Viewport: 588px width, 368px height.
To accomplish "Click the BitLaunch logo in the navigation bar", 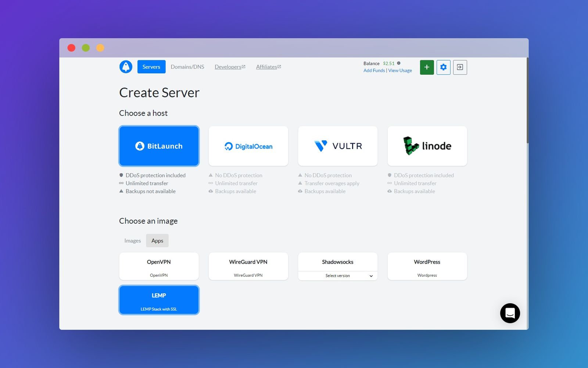I will coord(126,67).
